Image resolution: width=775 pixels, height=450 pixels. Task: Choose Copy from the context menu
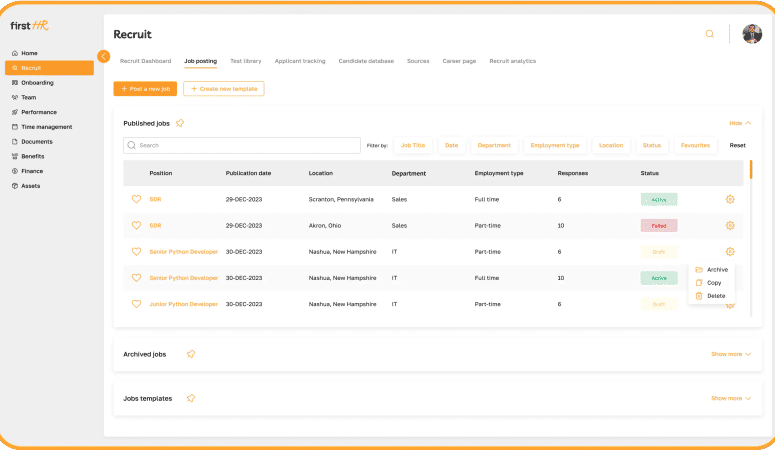click(x=709, y=283)
